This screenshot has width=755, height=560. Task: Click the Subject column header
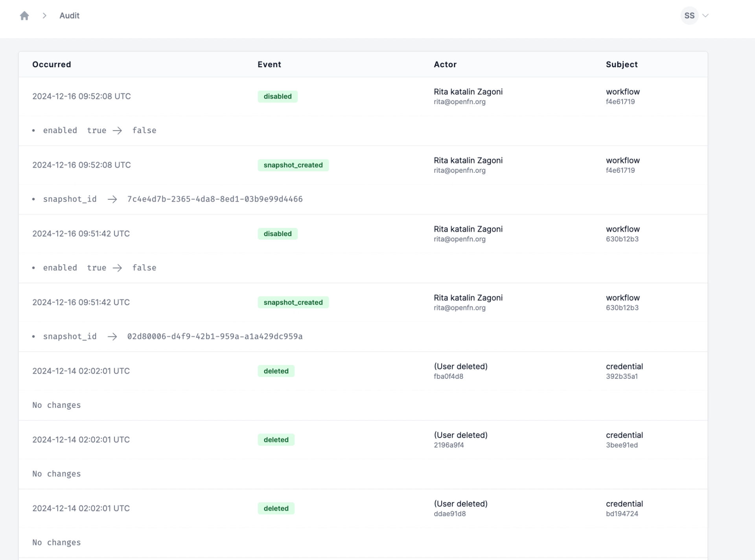(621, 64)
